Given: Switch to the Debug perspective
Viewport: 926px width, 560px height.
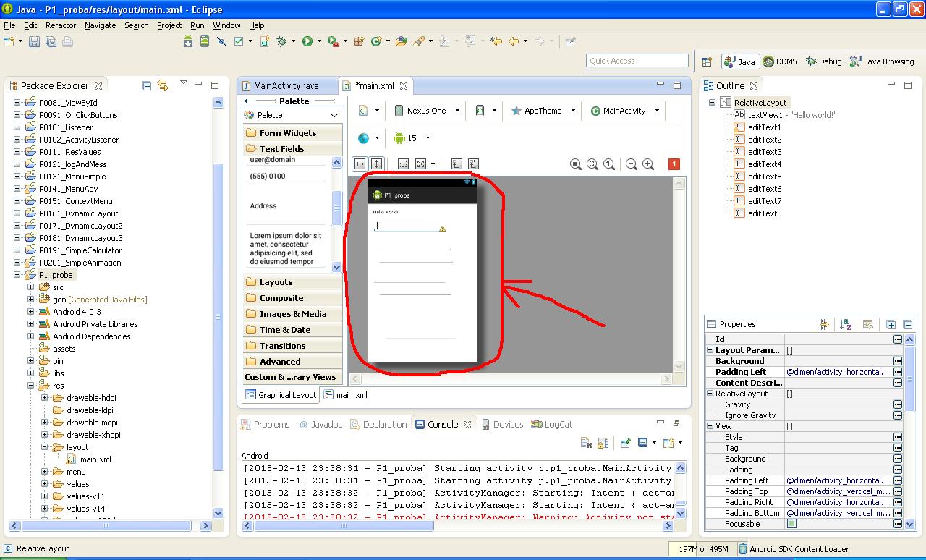Looking at the screenshot, I should pos(824,61).
